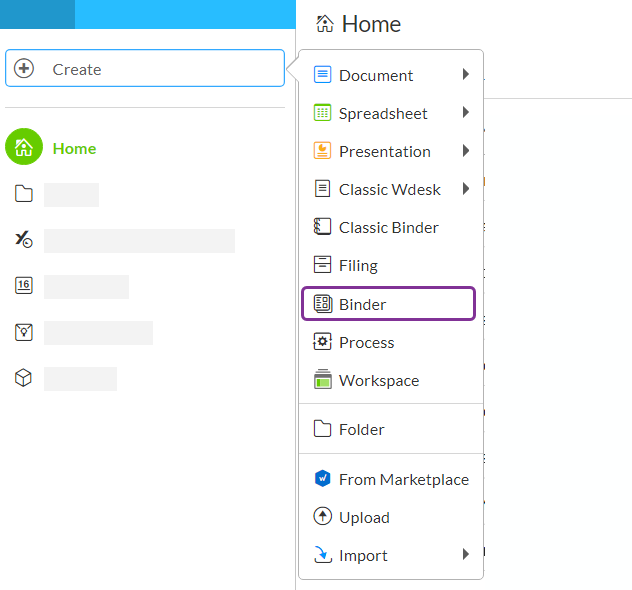The width and height of the screenshot is (632, 590).
Task: Click the Process gear icon
Action: [322, 342]
